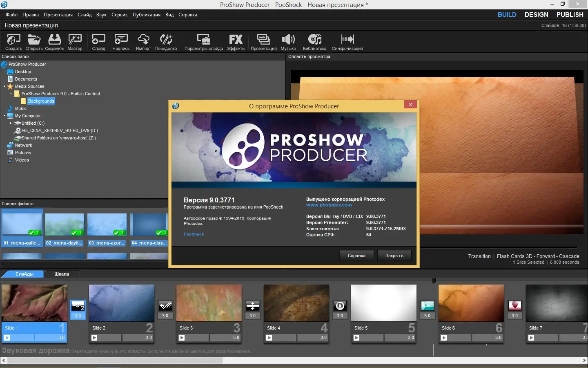Collapse the Media Sources tree node arrow

[x=4, y=86]
